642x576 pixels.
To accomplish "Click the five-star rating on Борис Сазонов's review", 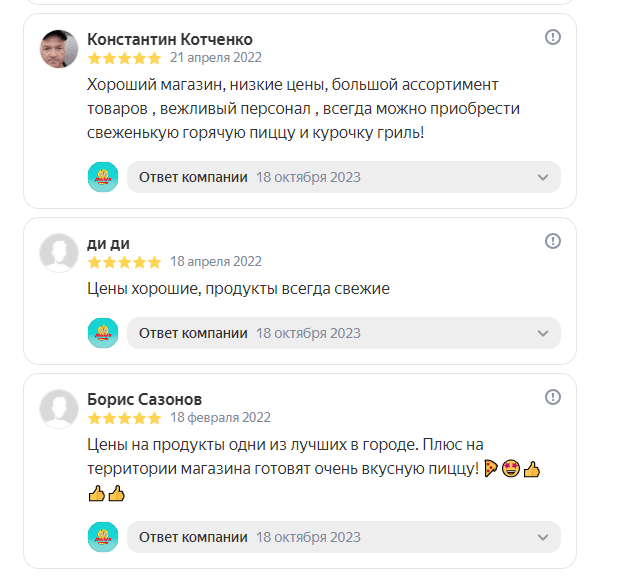I will tap(124, 418).
